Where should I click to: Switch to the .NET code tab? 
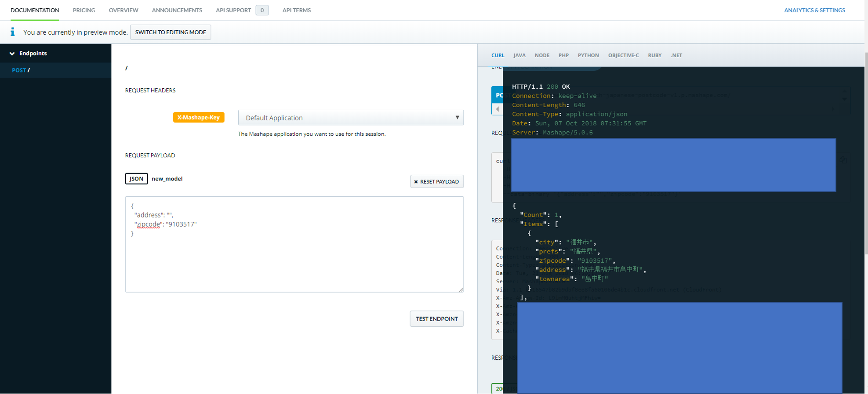[676, 55]
